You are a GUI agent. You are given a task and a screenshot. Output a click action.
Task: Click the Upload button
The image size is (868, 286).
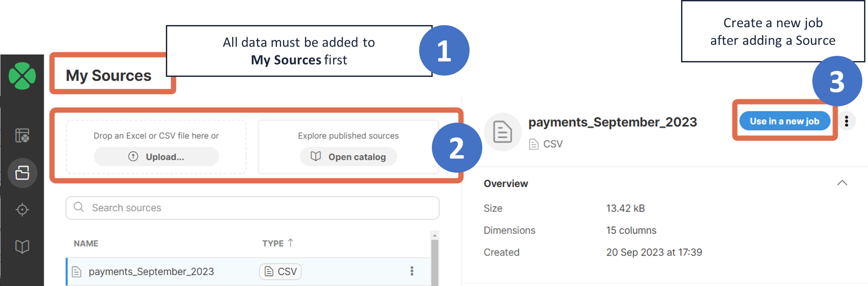pos(156,156)
